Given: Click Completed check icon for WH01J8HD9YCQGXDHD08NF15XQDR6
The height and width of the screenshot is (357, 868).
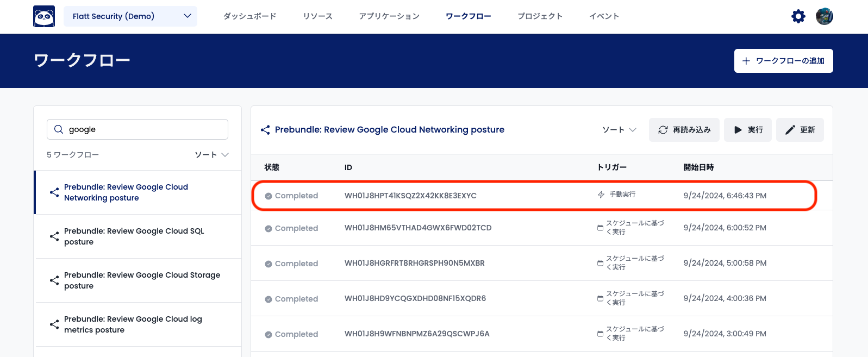Looking at the screenshot, I should pos(268,299).
